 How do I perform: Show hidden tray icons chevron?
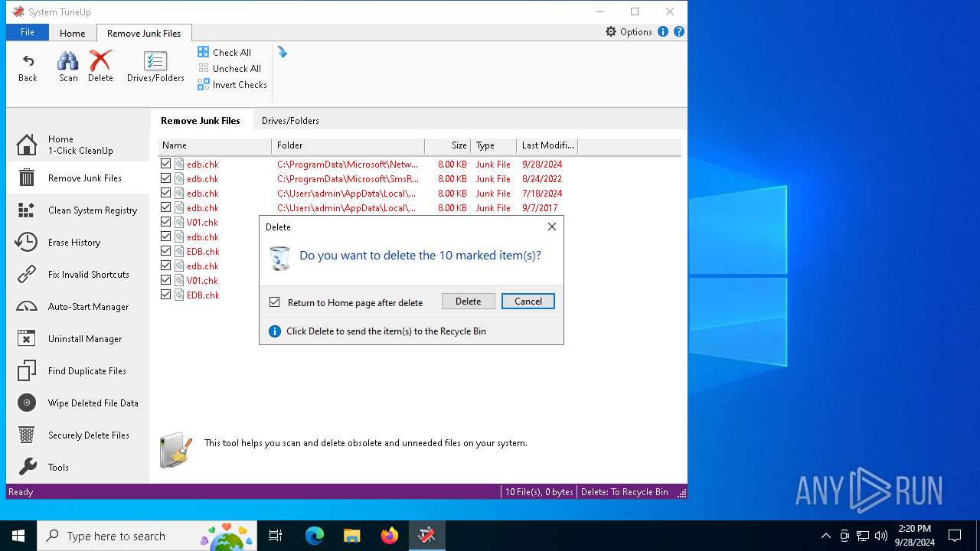825,536
